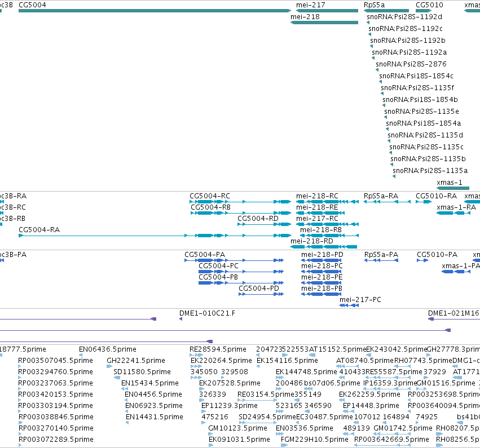The height and width of the screenshot is (448, 480).
Task: Click the mei-218 gene label
Action: click(x=305, y=17)
